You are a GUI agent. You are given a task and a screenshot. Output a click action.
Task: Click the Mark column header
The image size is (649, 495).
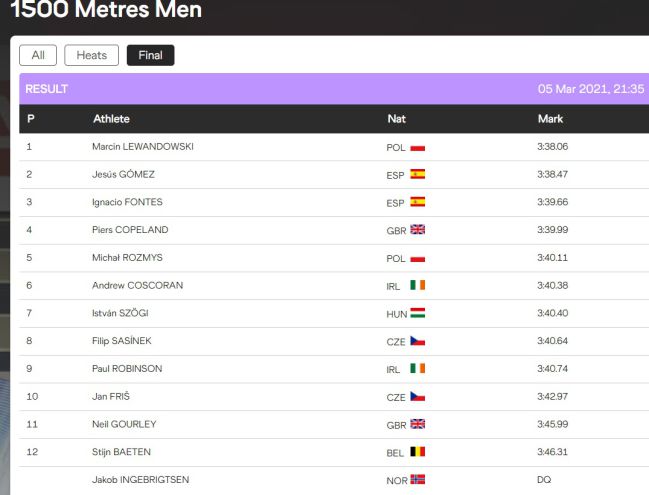tap(550, 119)
